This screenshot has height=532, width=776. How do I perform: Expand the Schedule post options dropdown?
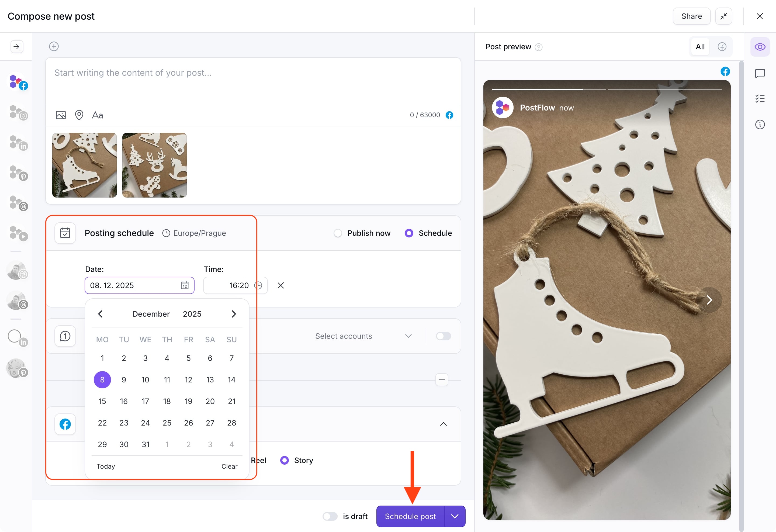click(454, 516)
